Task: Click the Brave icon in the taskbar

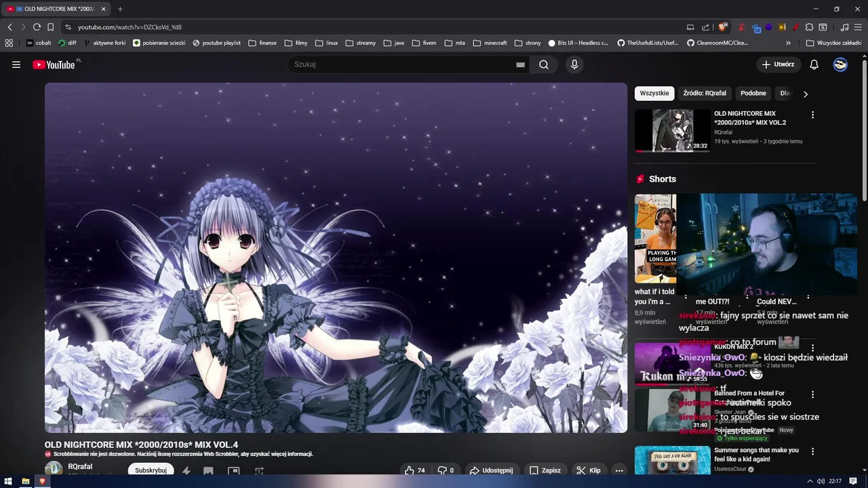Action: 42,481
